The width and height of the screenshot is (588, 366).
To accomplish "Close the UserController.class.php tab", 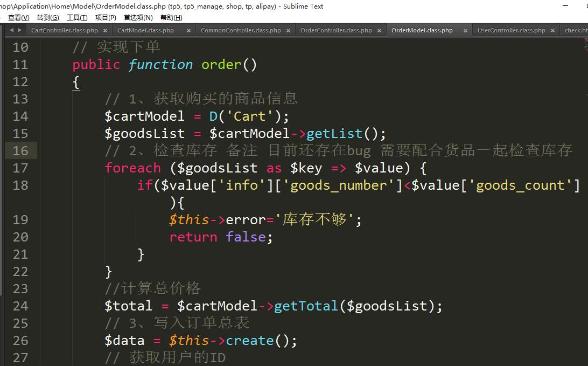I will (552, 31).
